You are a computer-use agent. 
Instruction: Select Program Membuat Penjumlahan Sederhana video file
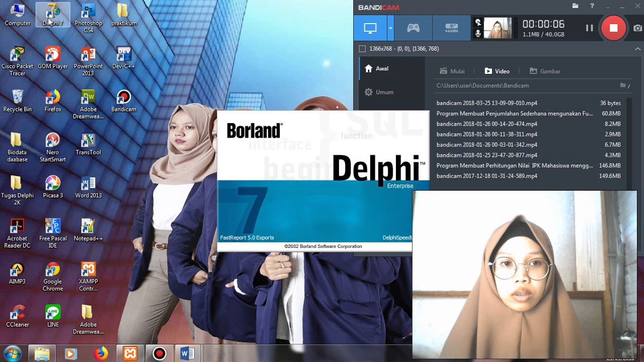(528, 114)
